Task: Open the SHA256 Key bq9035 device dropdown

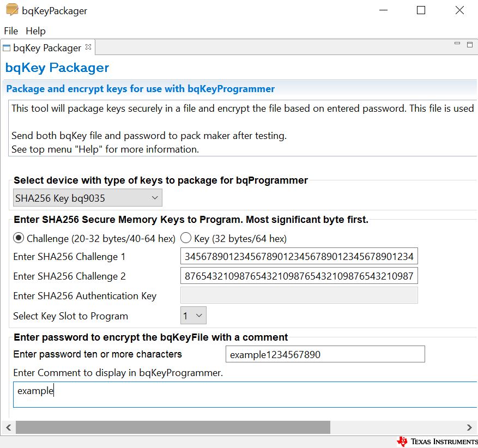Action: pos(87,198)
